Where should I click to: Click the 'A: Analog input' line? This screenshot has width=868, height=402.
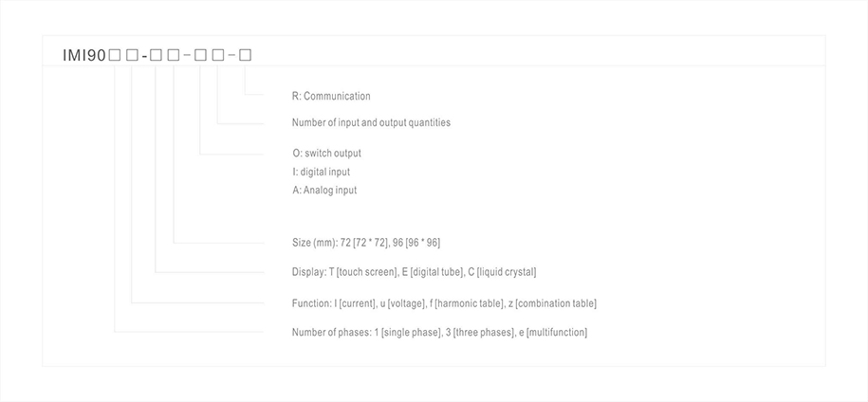pos(324,191)
